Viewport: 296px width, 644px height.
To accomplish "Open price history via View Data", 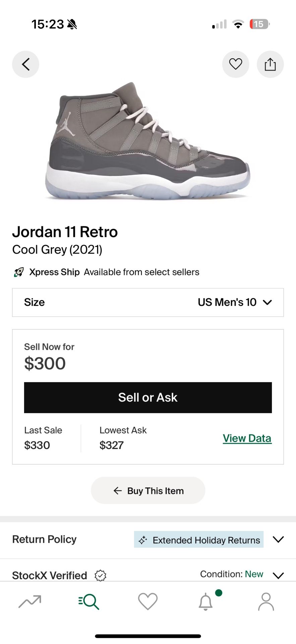I will click(x=247, y=438).
